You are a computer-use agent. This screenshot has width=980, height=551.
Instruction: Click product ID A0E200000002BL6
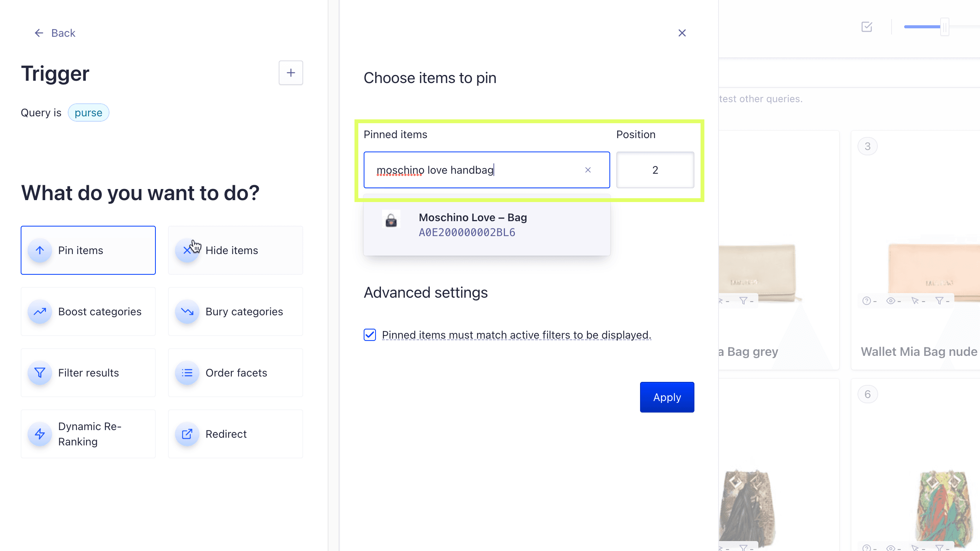click(467, 233)
